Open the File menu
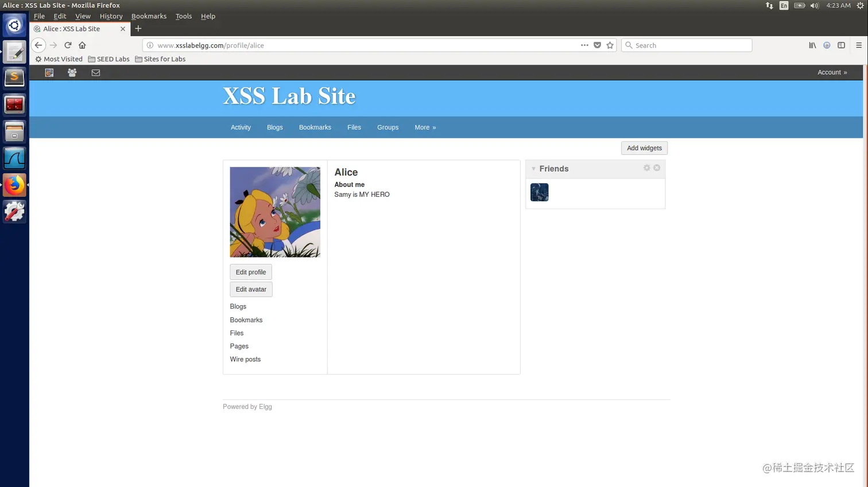 click(x=39, y=16)
